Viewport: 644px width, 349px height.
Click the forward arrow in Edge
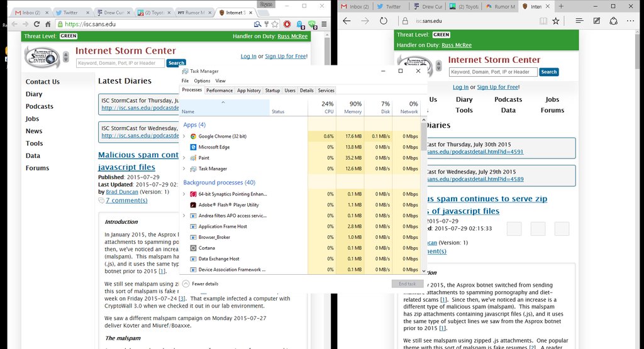click(x=365, y=21)
